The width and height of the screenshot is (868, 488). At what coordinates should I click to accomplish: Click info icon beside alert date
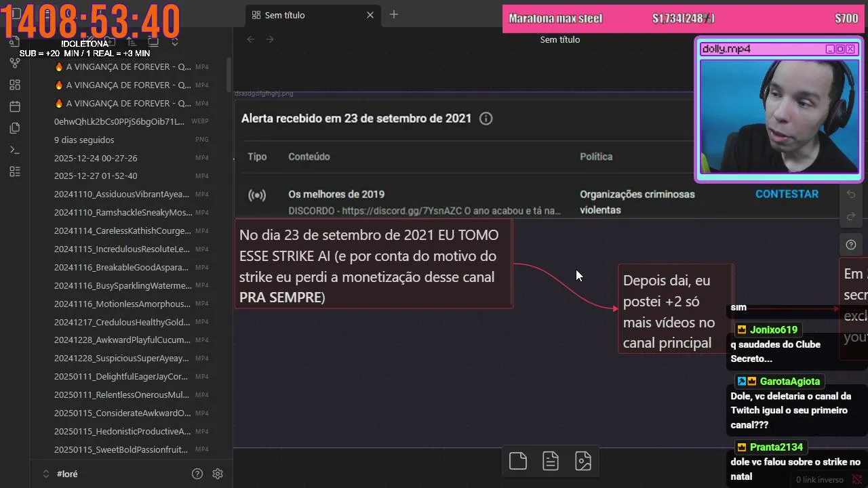[x=486, y=119]
